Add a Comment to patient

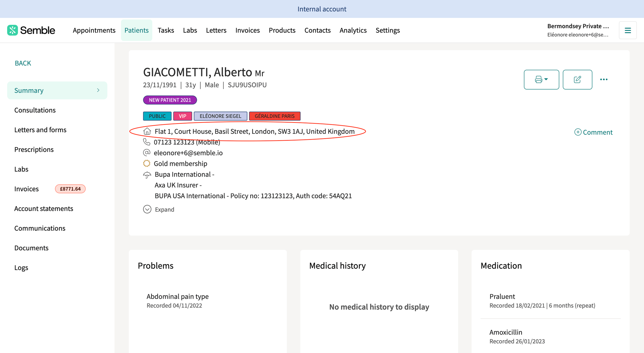(x=593, y=132)
